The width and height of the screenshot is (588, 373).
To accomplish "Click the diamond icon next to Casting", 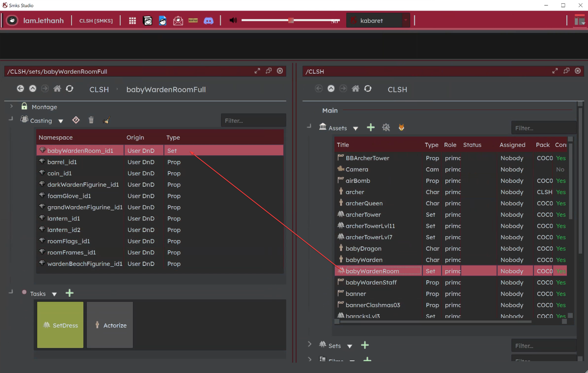I will pos(76,120).
